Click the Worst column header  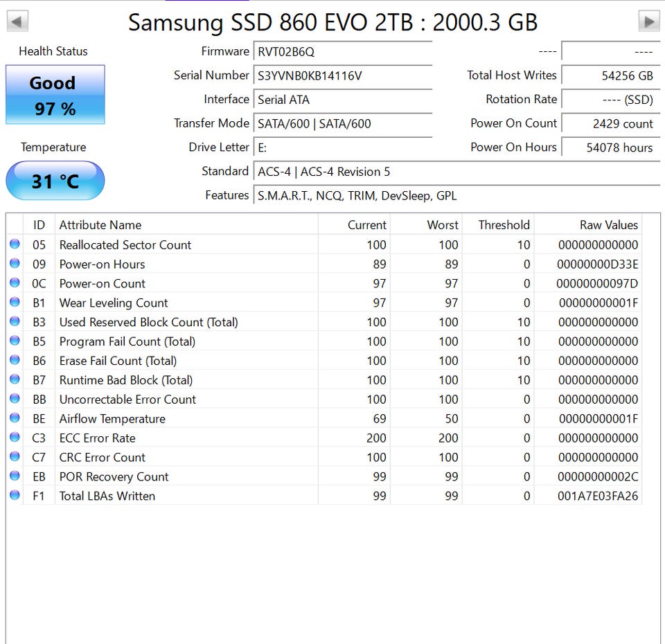(x=426, y=224)
